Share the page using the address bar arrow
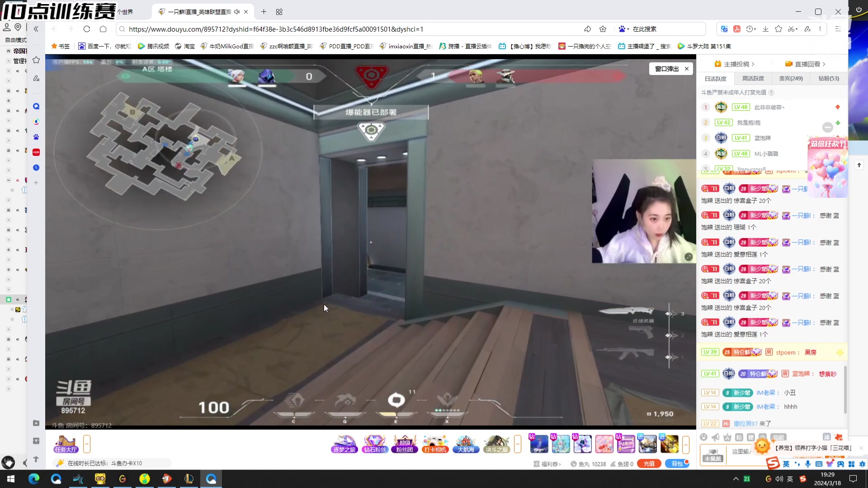 tap(587, 29)
